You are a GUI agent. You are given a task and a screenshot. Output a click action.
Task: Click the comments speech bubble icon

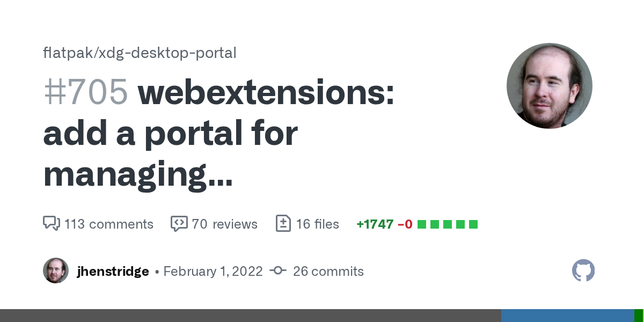[x=51, y=223]
